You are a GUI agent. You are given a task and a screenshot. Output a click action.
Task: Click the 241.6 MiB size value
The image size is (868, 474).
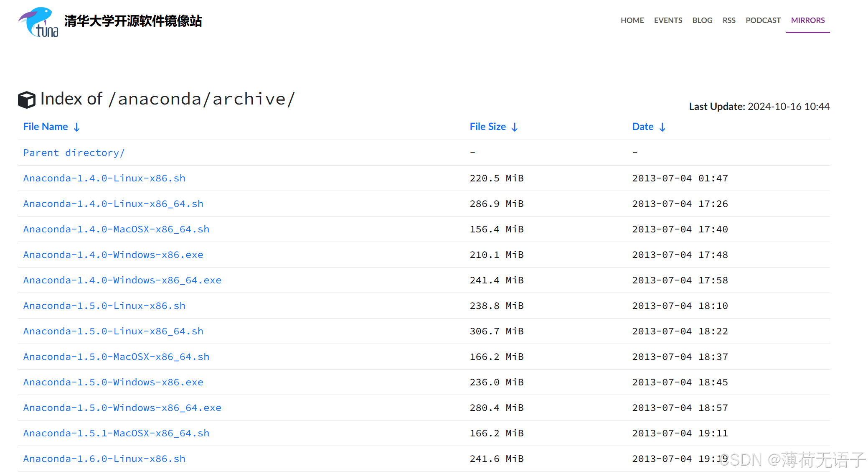click(x=497, y=459)
